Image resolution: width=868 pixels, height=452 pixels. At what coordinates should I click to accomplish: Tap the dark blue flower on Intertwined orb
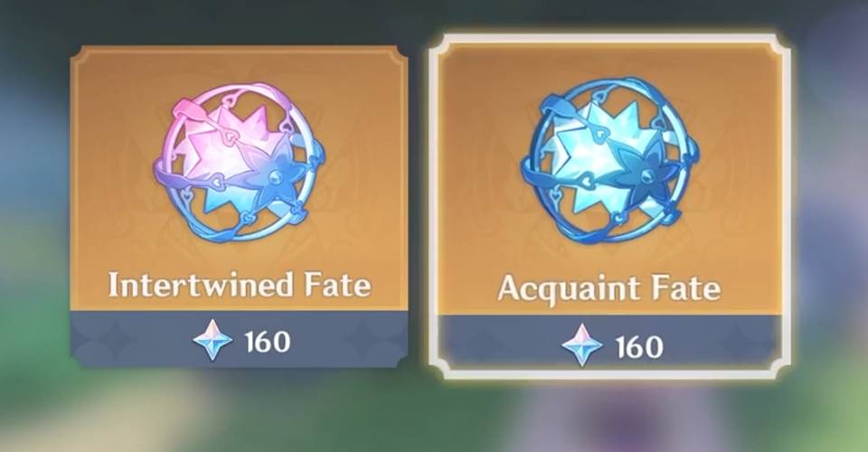[x=275, y=177]
